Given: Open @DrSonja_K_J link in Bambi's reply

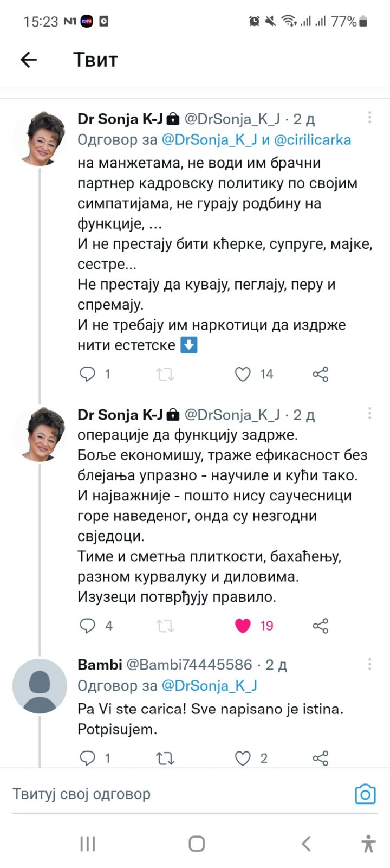Looking at the screenshot, I should point(209,686).
